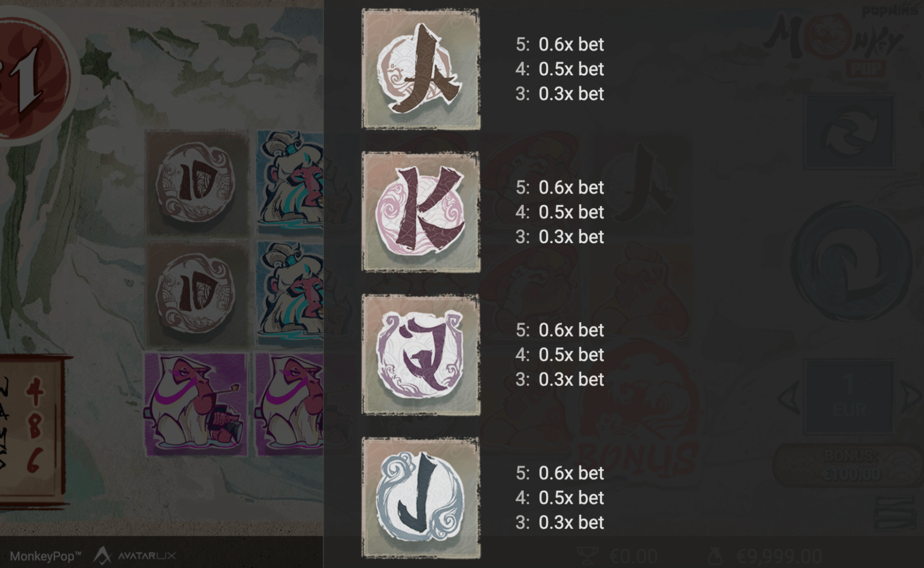
Task: Click the Q card symbol tile
Action: tap(421, 354)
